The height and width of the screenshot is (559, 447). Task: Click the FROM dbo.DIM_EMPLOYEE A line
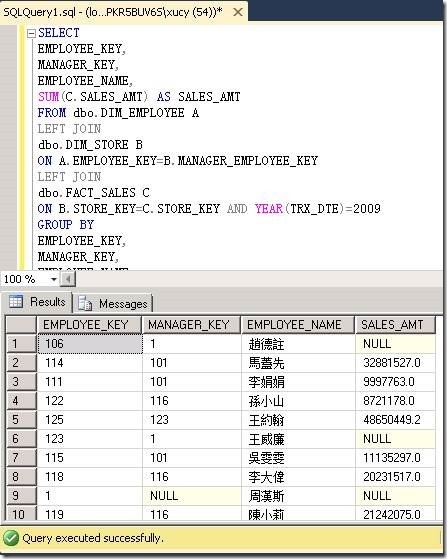pos(118,113)
